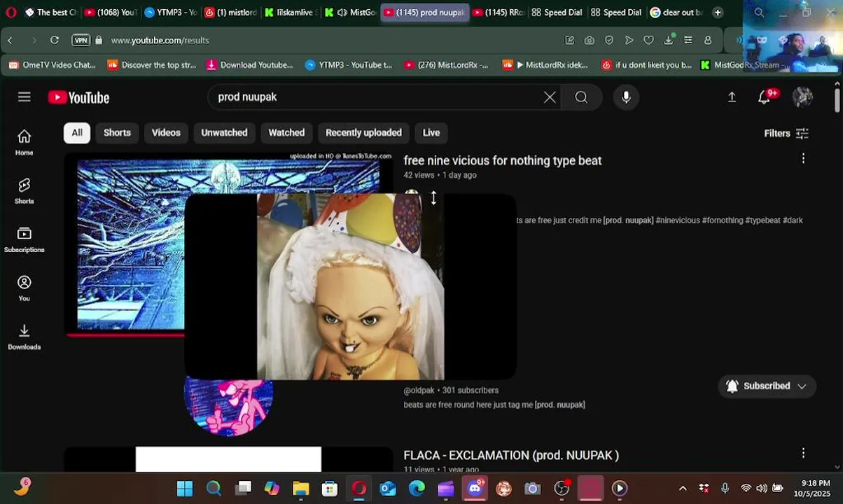Select the Watched filter chip
Viewport: 843px width, 504px height.
tap(286, 133)
